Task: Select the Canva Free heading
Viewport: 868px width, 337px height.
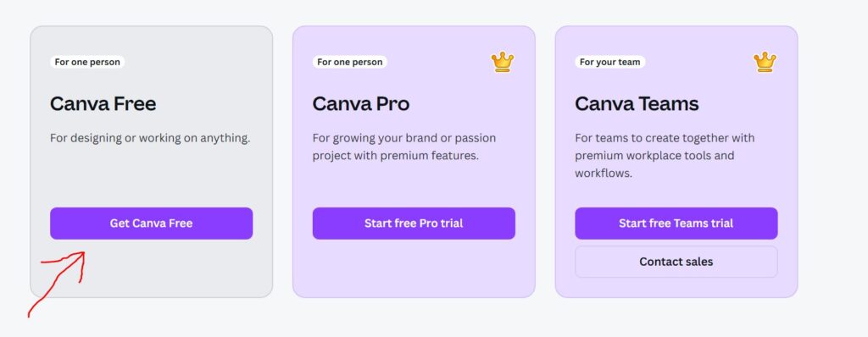Action: coord(103,103)
